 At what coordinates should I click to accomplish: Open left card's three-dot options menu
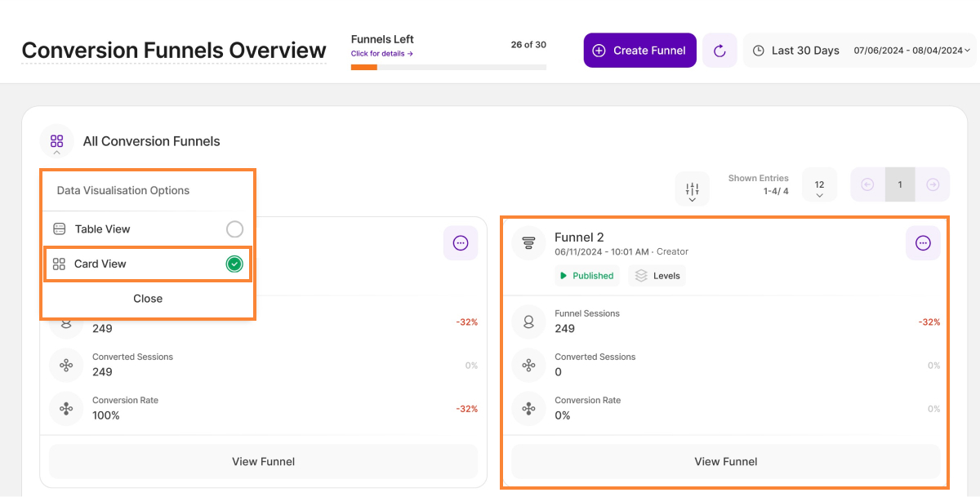pyautogui.click(x=461, y=243)
